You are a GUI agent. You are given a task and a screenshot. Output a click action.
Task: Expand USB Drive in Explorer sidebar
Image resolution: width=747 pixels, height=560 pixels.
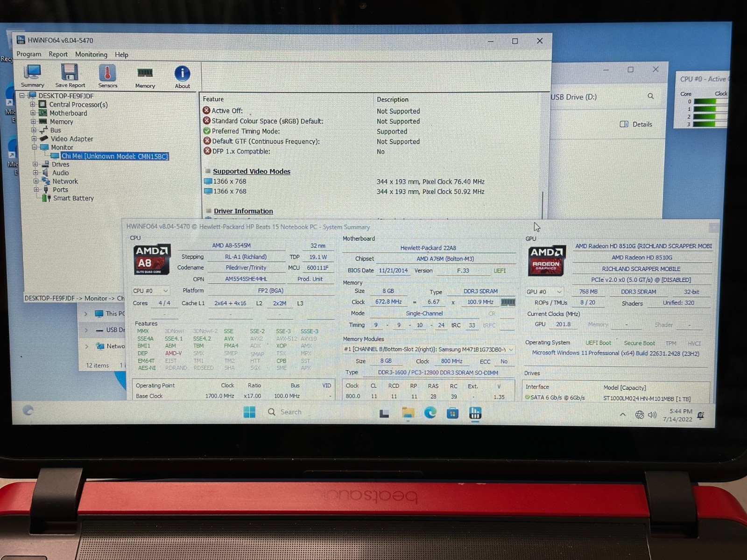pos(86,330)
